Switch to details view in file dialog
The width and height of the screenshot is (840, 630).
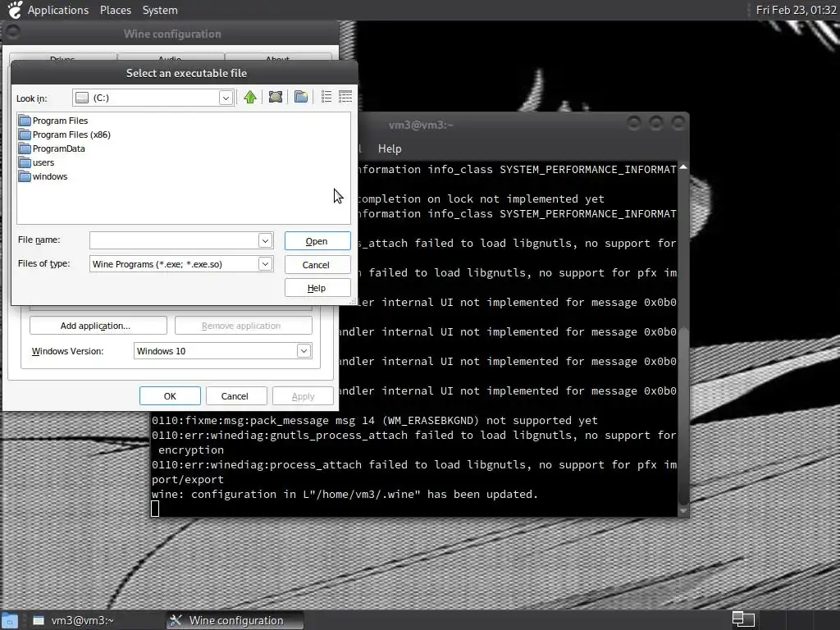[x=345, y=97]
